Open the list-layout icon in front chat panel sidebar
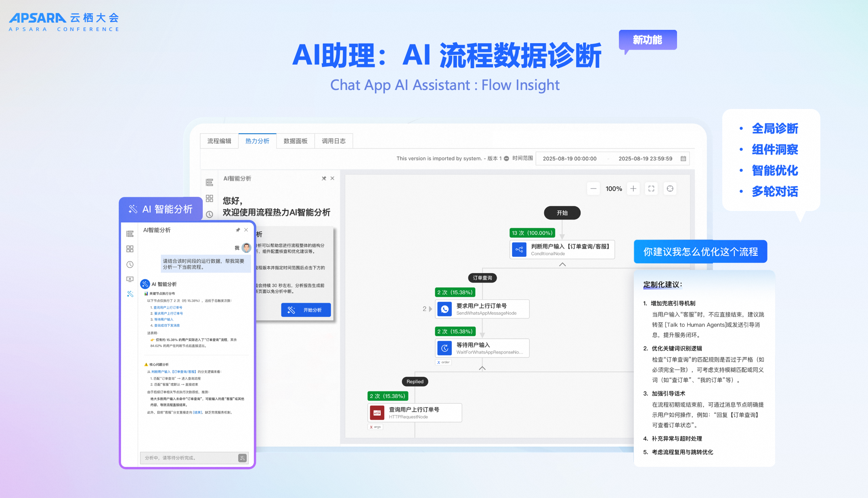This screenshot has width=868, height=498. [x=130, y=234]
